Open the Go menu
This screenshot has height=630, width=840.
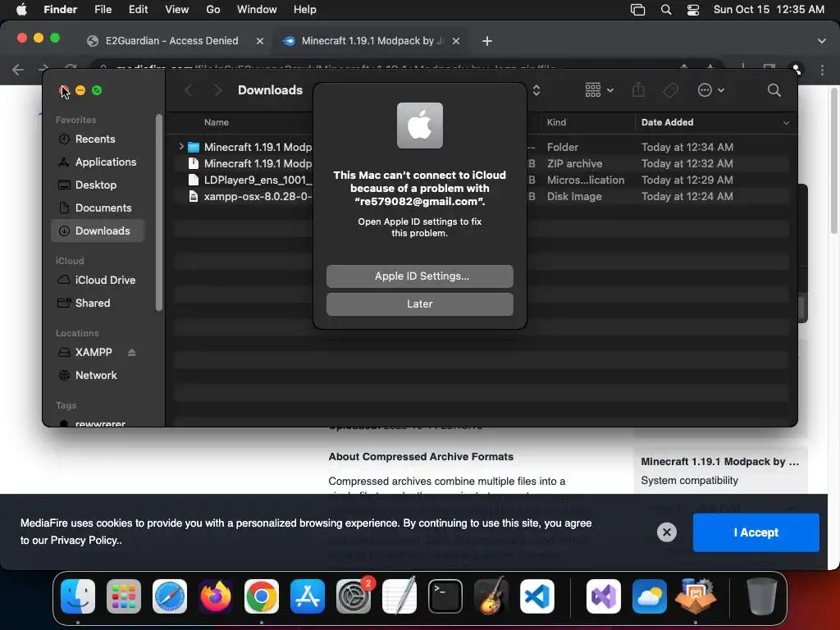click(213, 10)
